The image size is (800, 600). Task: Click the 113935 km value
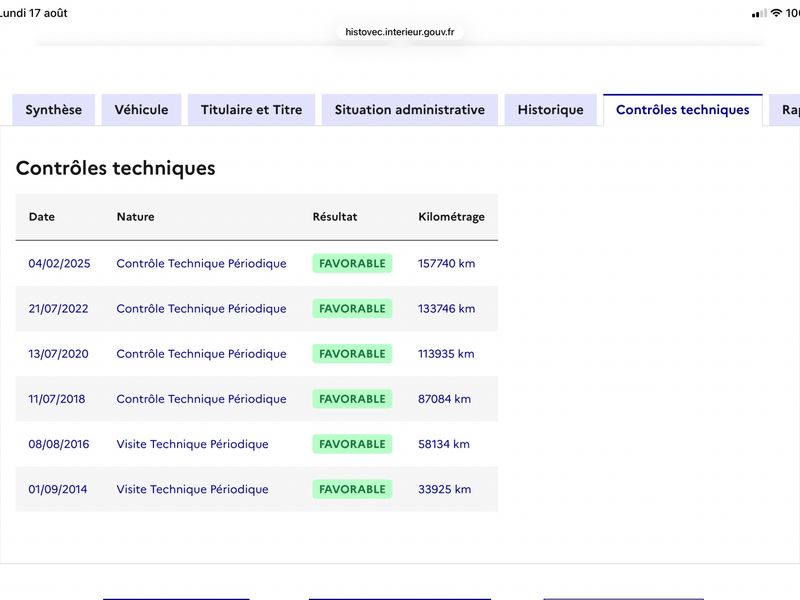(x=446, y=354)
